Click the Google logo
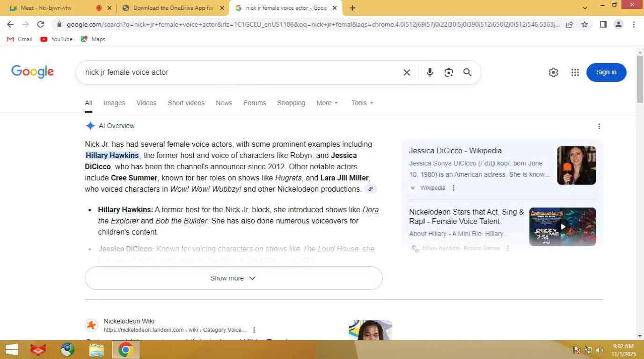The height and width of the screenshot is (359, 644). coord(32,72)
